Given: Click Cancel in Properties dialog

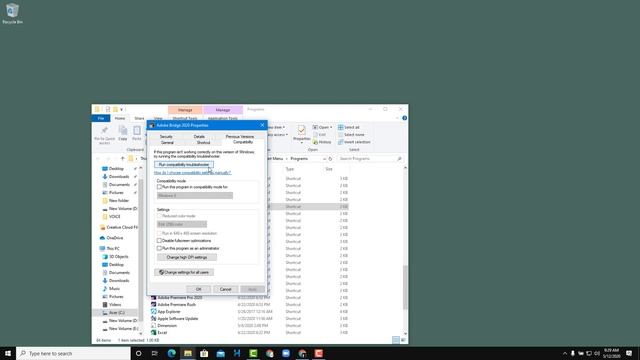Looking at the screenshot, I should tap(226, 289).
